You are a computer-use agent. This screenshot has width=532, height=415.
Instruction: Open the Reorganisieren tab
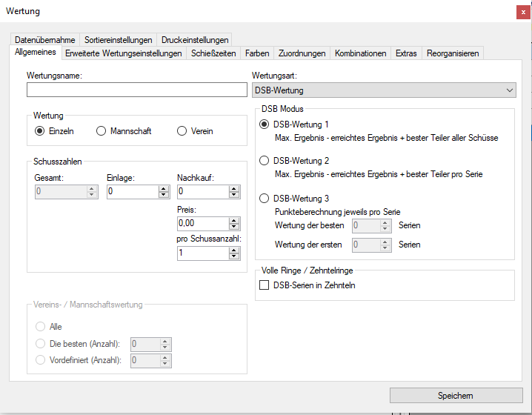[x=453, y=53]
